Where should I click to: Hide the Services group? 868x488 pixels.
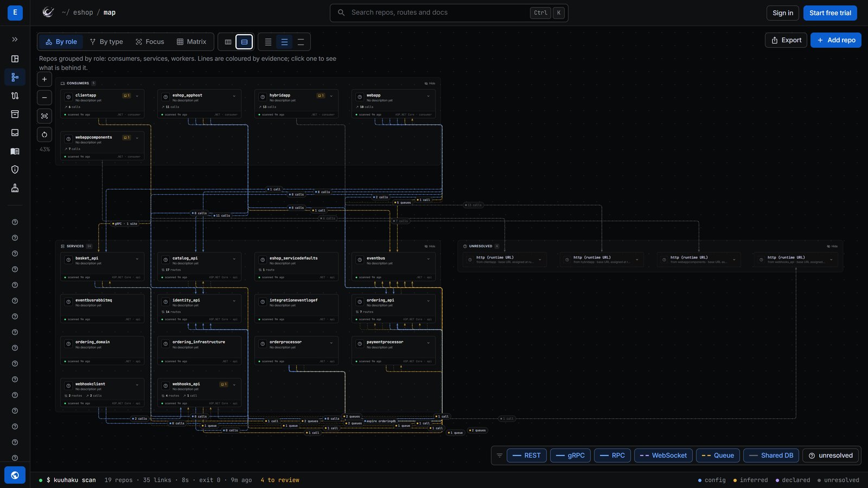click(430, 246)
